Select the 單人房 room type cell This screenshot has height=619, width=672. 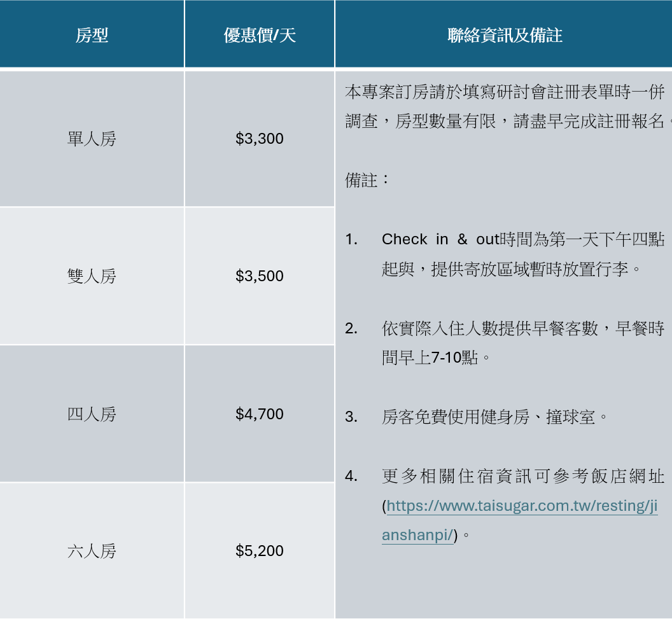[x=92, y=139]
